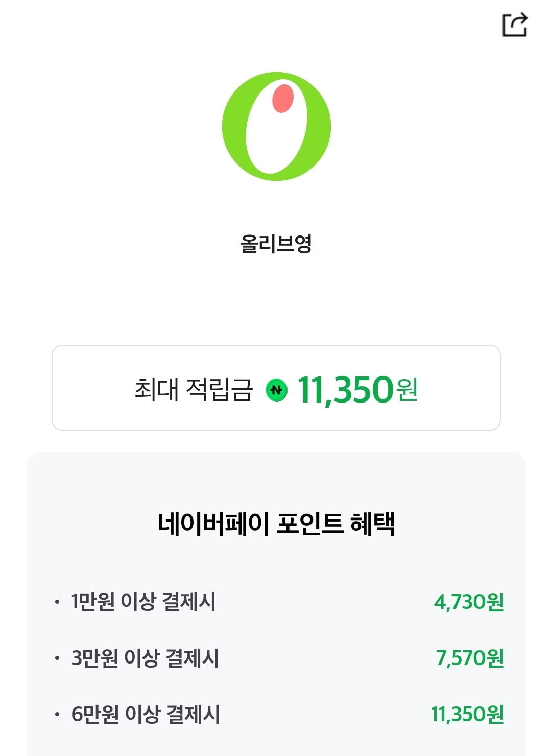551x756 pixels.
Task: Click the 네이버페이 포인트 혜택 heading
Action: (276, 524)
